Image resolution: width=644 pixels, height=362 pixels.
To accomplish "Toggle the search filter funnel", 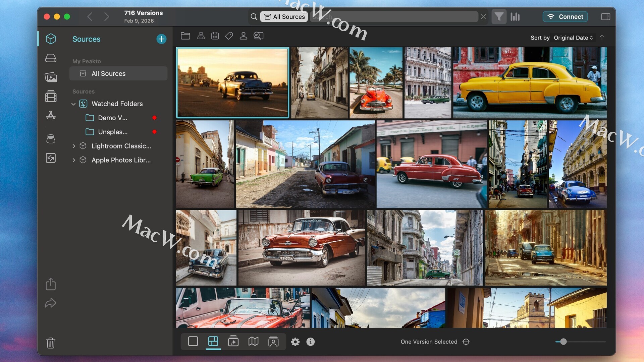I will [499, 17].
